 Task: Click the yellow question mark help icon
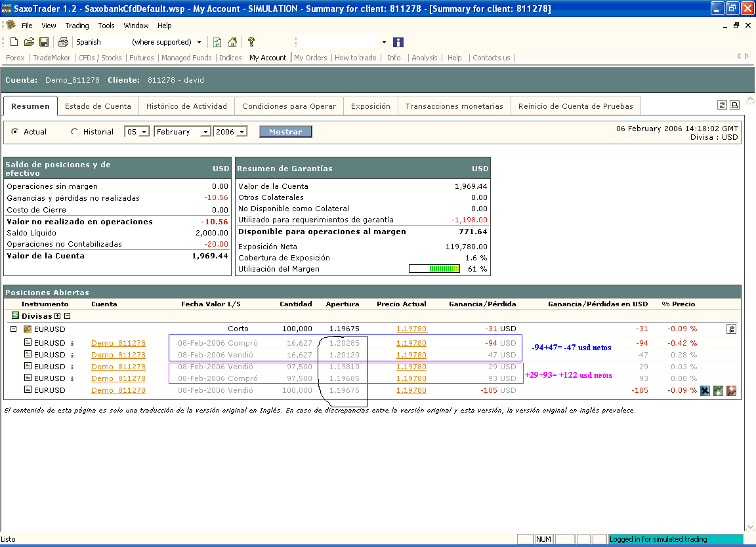tap(251, 42)
